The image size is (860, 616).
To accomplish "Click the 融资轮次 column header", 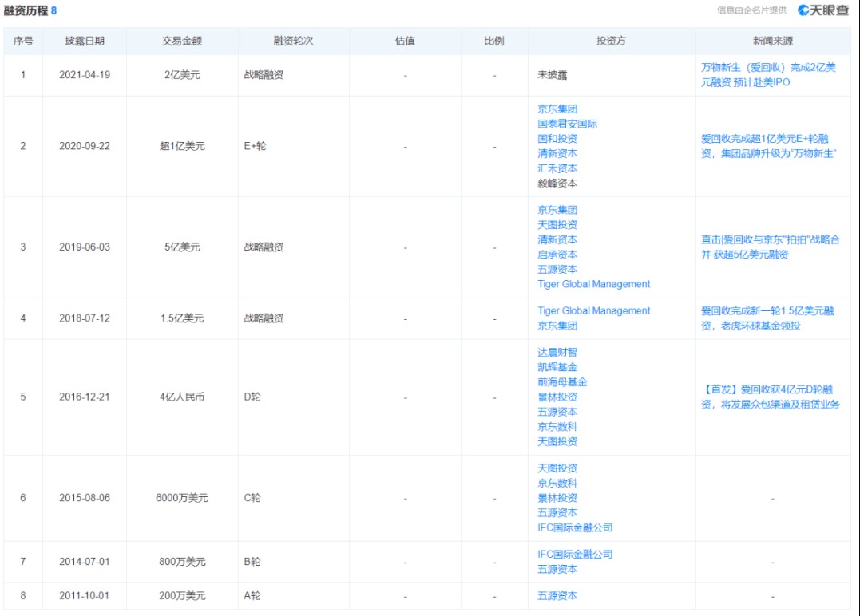I will tap(293, 41).
